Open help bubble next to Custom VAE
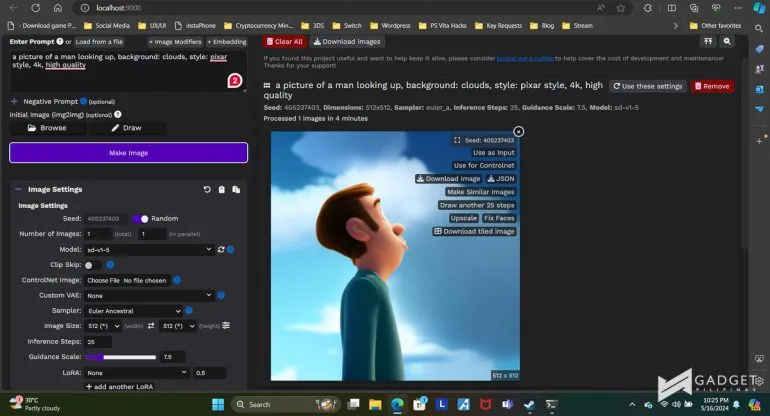This screenshot has width=770, height=416. 221,295
